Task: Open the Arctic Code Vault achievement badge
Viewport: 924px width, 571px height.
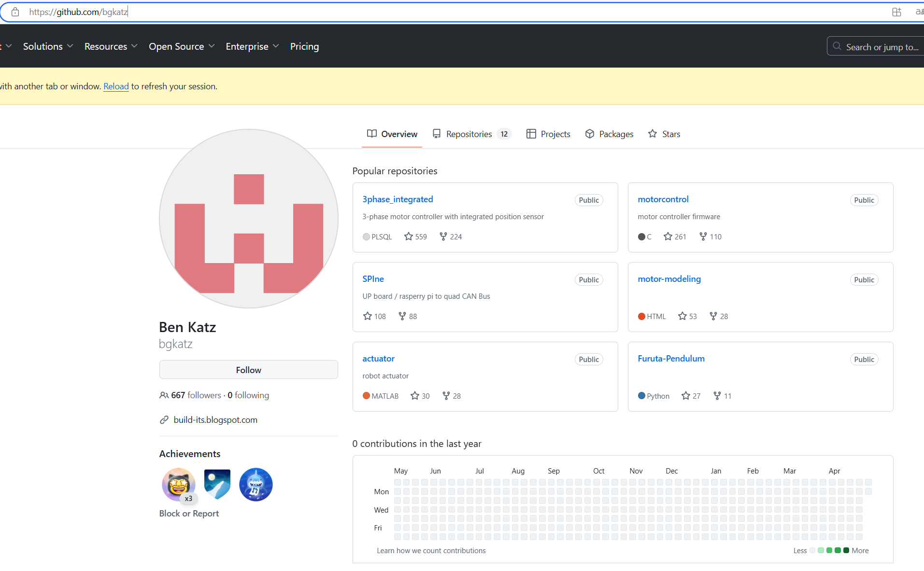Action: click(217, 484)
